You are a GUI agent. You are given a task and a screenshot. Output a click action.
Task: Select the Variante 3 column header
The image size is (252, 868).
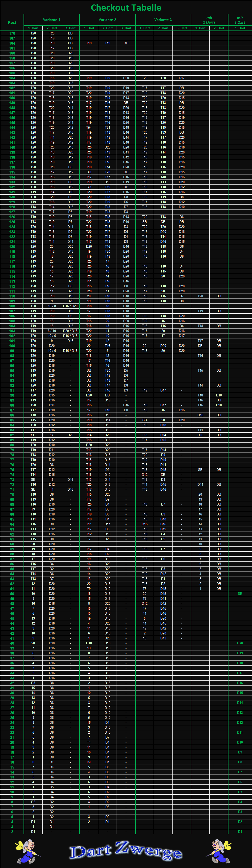163,20
